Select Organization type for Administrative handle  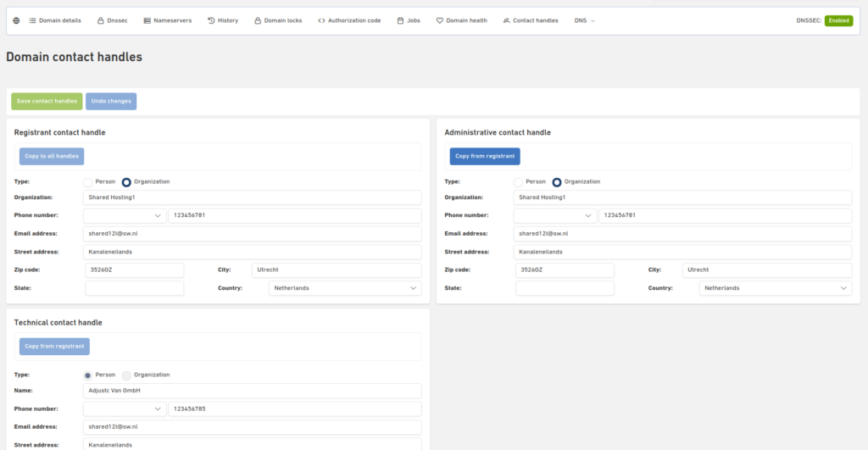pyautogui.click(x=557, y=182)
